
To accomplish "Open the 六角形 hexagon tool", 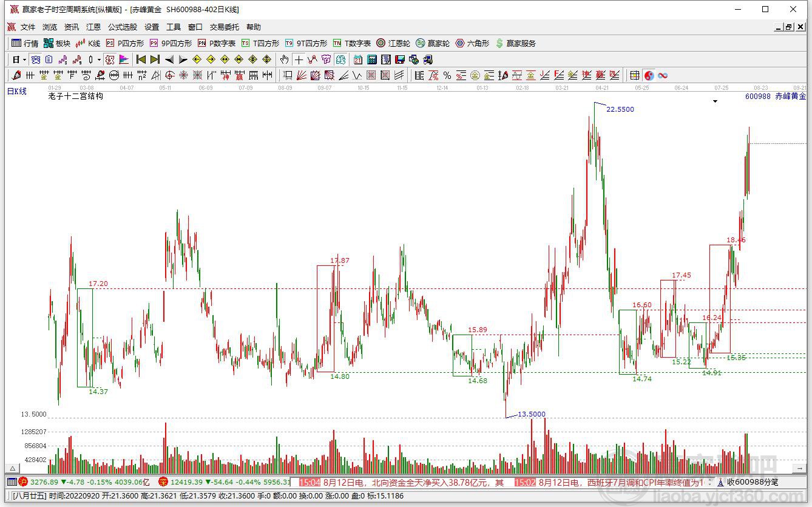I will click(472, 43).
